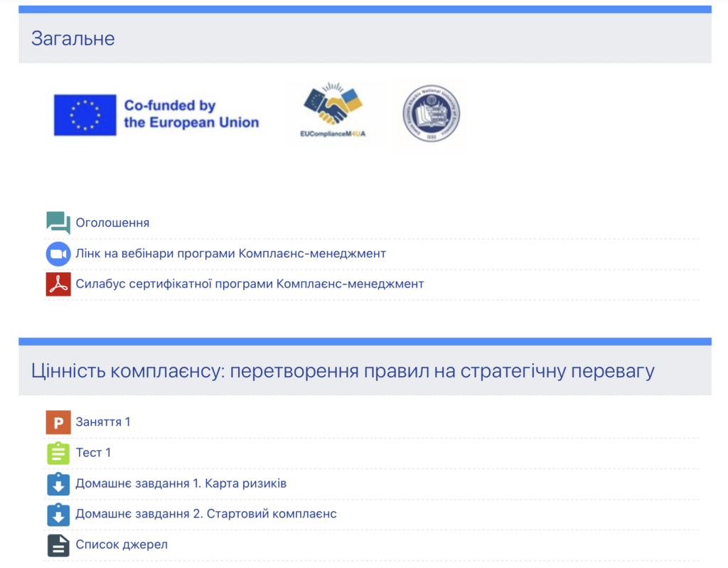Image resolution: width=728 pixels, height=568 pixels.
Task: Open Лінк на вебінари програми Комплаєнс-менеджмент
Action: click(230, 254)
